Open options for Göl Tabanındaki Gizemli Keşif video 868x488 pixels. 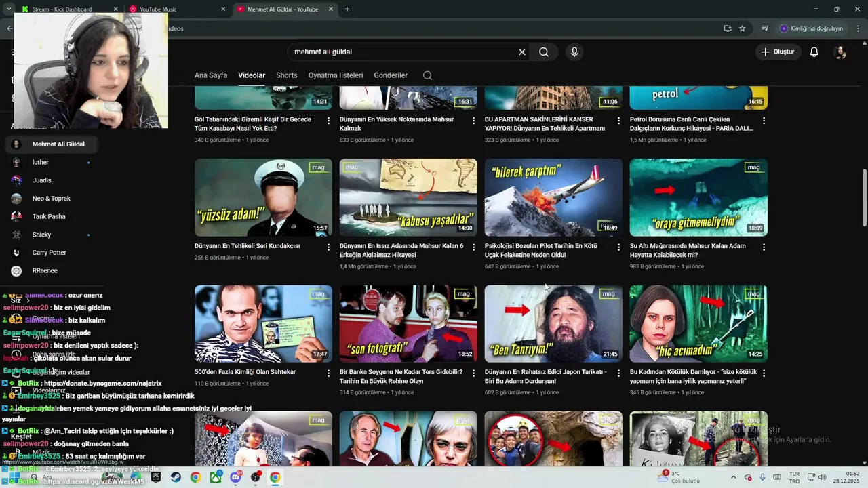click(328, 121)
